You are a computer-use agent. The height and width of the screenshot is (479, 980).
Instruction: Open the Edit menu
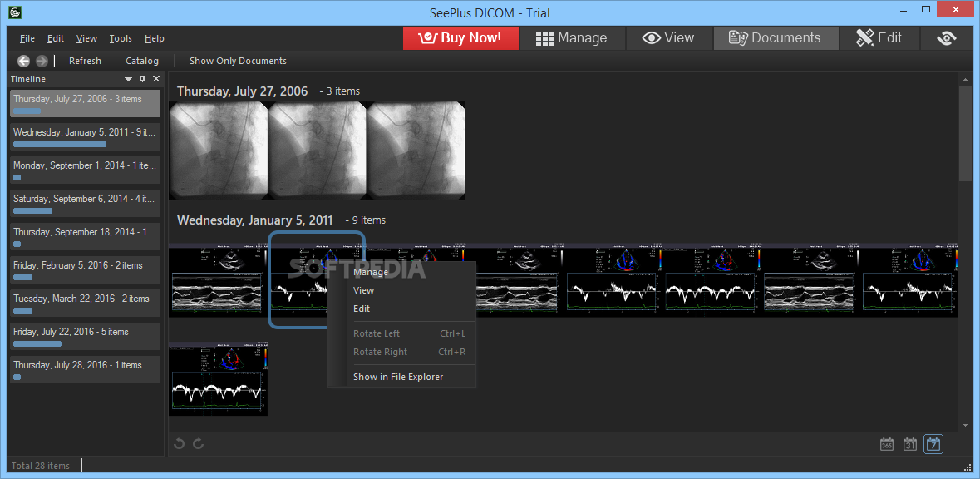56,38
